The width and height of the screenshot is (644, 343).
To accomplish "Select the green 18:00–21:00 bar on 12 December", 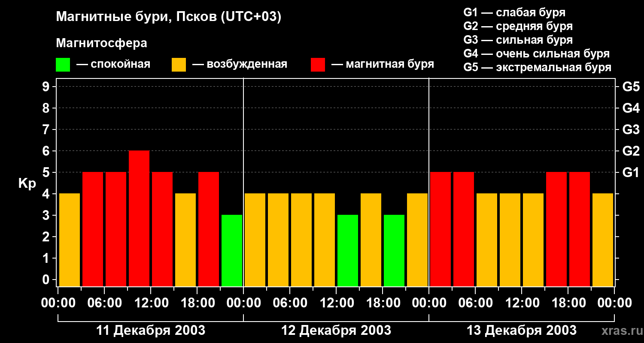I will point(394,251).
